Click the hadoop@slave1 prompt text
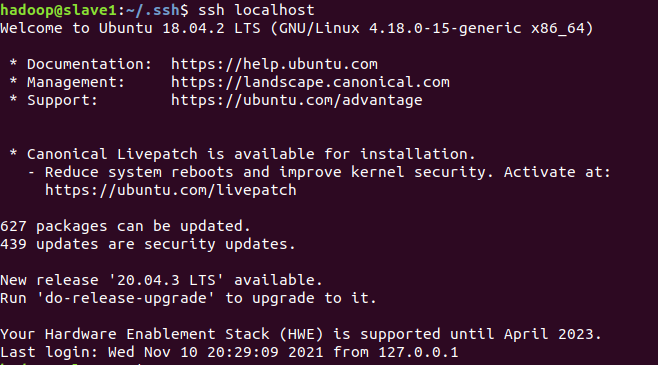 [58, 10]
